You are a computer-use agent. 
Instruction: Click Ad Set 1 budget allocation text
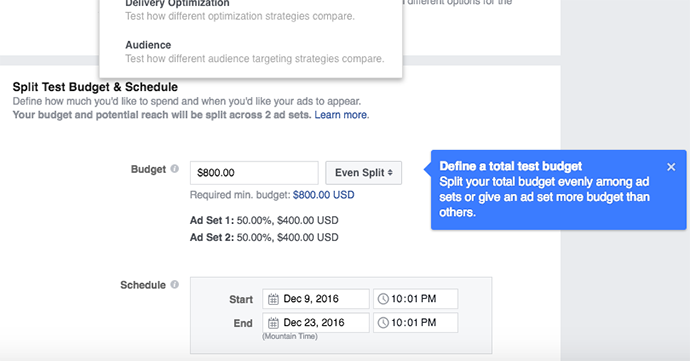[x=264, y=220]
